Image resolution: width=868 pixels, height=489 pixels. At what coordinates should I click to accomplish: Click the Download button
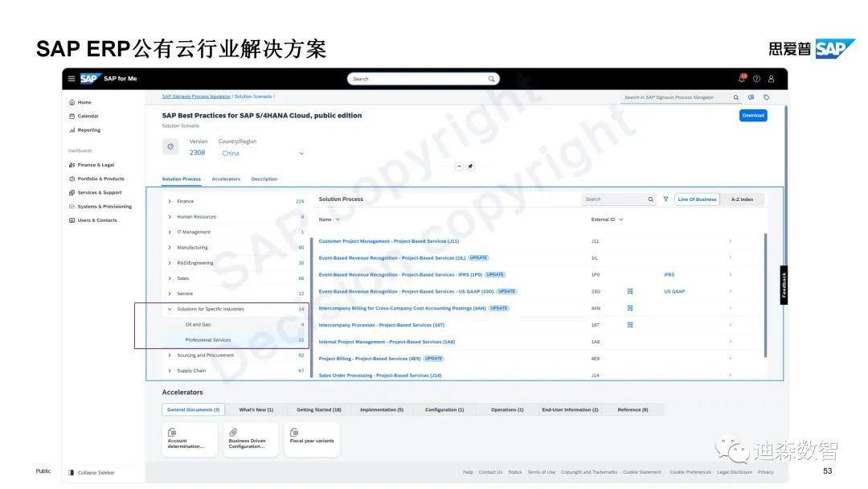753,114
